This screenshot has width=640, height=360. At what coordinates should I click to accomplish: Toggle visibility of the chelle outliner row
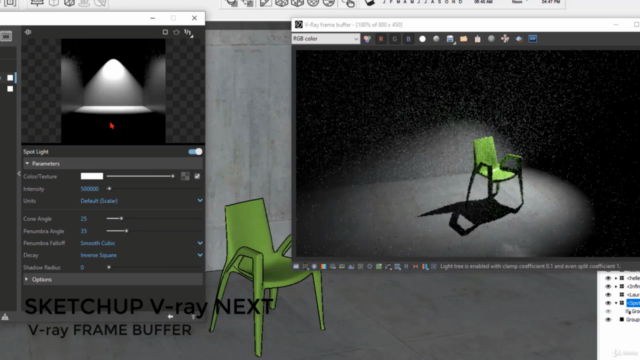click(x=608, y=278)
